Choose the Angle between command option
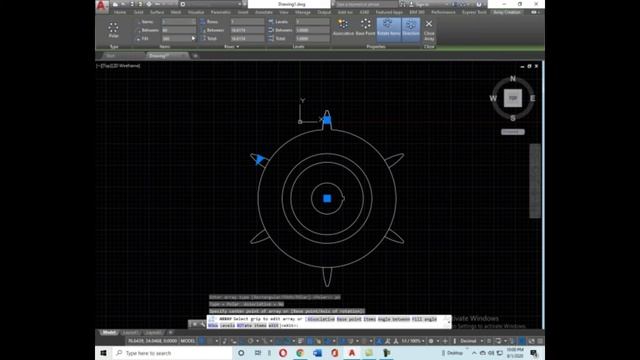This screenshot has width=640, height=360. [x=393, y=319]
